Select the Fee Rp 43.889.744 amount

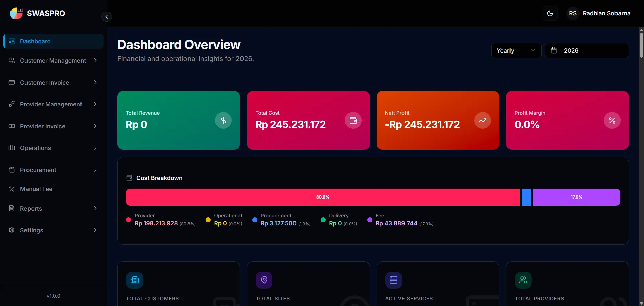pos(396,223)
